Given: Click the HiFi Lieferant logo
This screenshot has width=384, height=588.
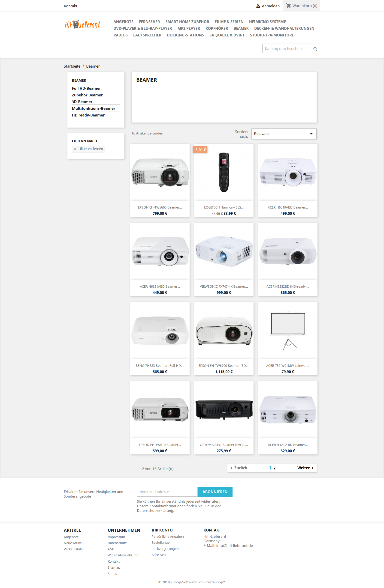Looking at the screenshot, I should coord(83,24).
